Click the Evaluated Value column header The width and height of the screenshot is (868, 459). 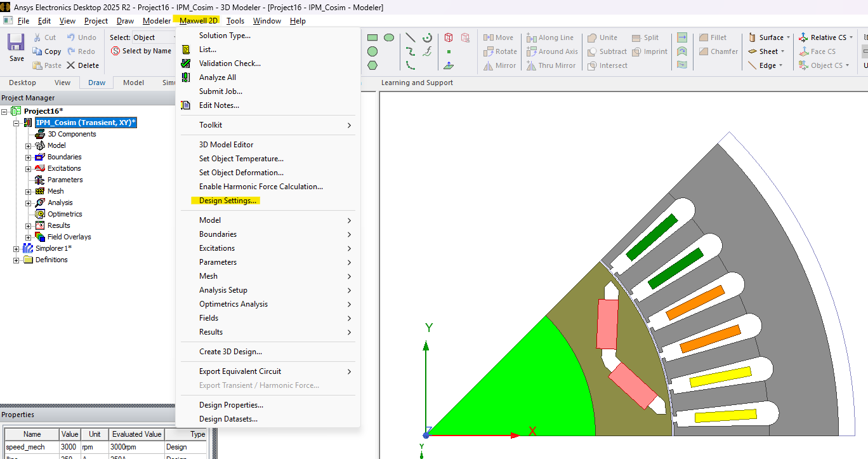click(x=136, y=434)
